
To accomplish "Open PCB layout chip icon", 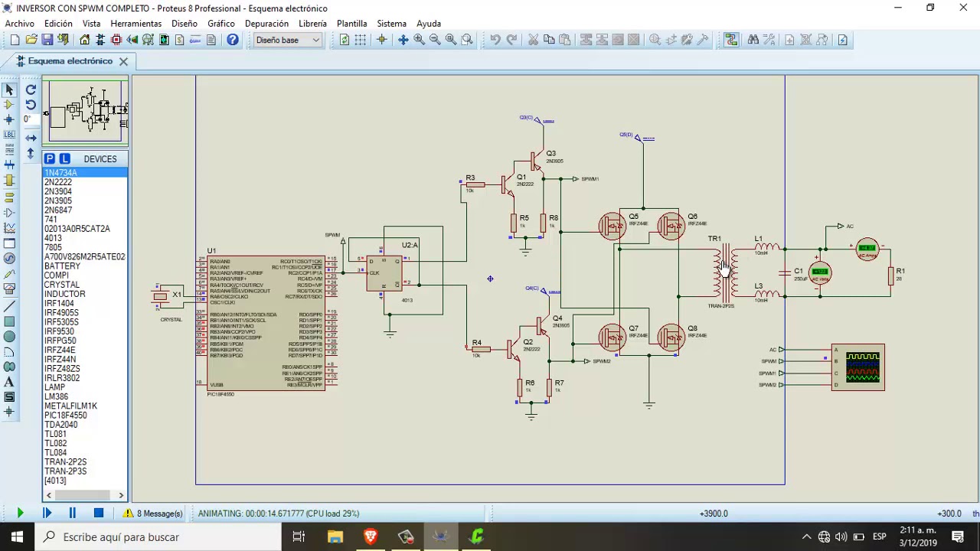I will point(116,40).
